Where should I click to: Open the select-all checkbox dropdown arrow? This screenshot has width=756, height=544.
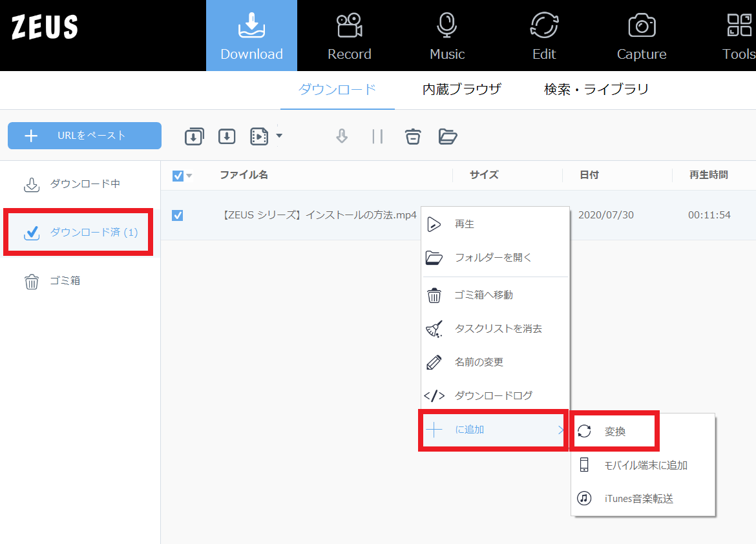click(190, 176)
